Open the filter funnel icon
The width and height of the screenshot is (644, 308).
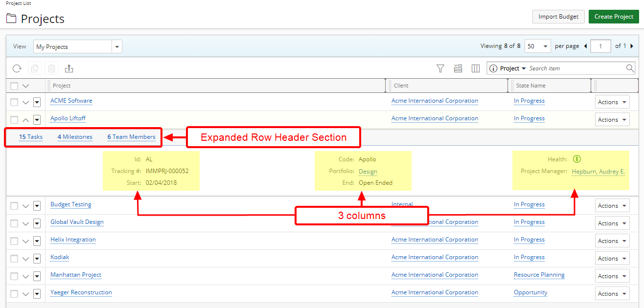tap(440, 68)
